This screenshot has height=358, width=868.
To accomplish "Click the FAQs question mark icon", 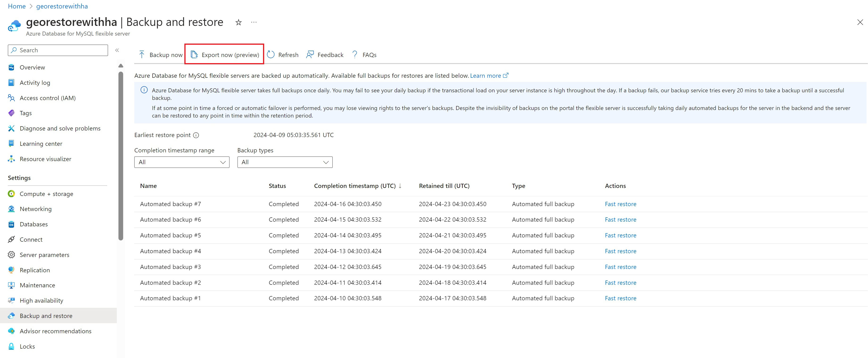I will point(354,55).
